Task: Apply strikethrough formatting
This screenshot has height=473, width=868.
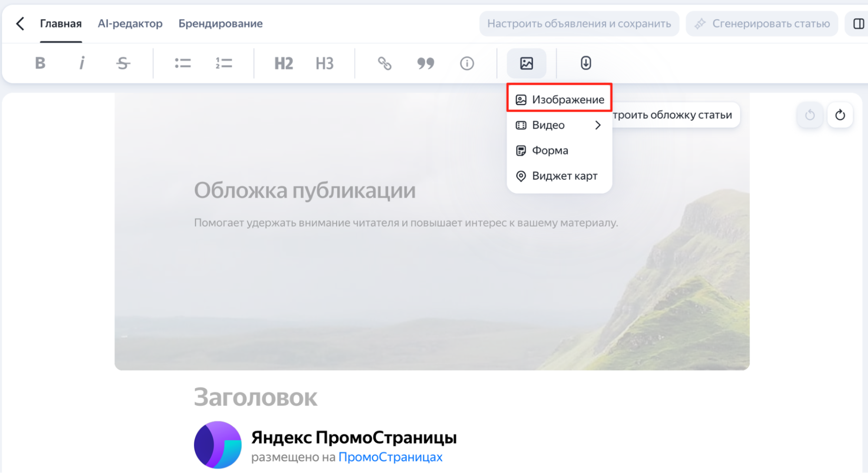Action: pos(123,63)
